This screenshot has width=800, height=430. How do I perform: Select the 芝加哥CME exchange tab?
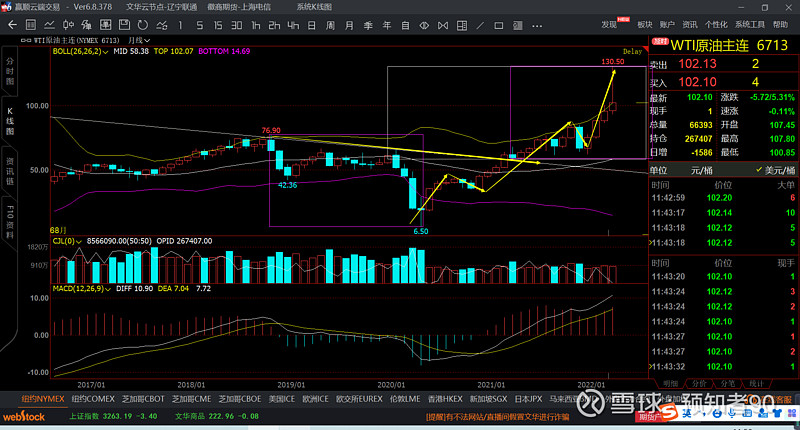[191, 399]
